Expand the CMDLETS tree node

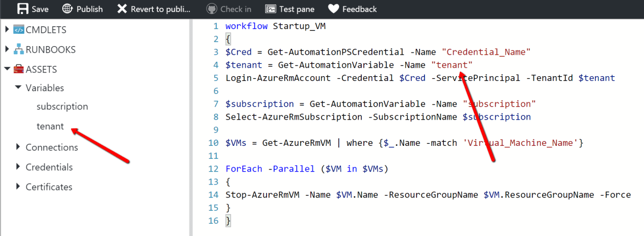click(x=7, y=29)
